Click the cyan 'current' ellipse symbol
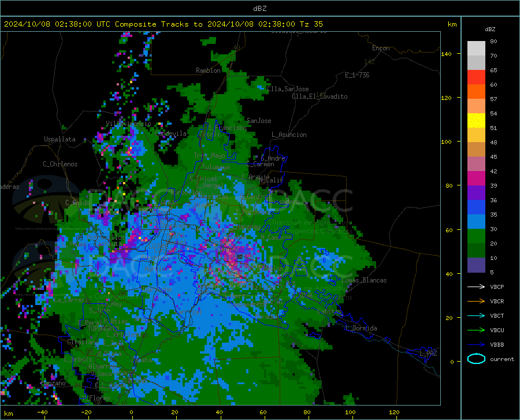 (476, 359)
